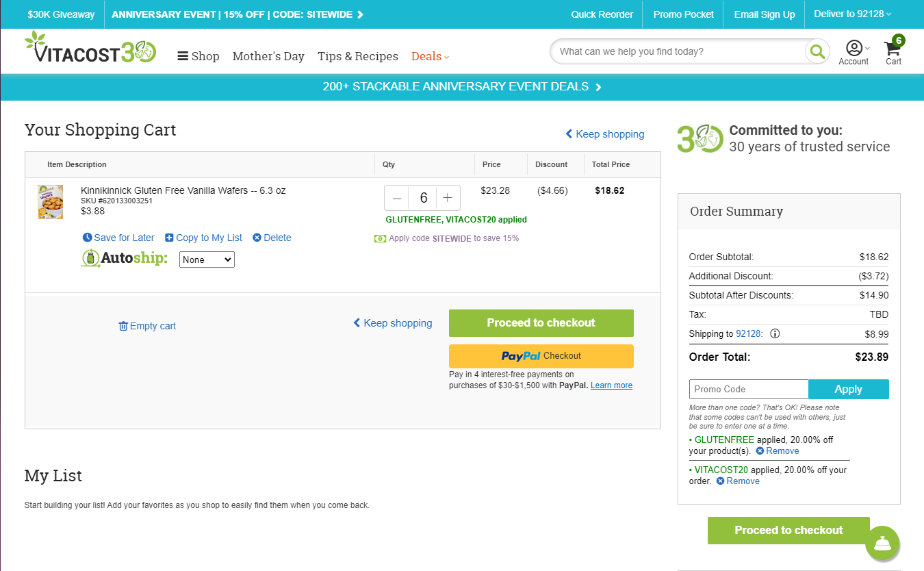Open Promo Pocket
This screenshot has width=924, height=571.
pyautogui.click(x=684, y=14)
